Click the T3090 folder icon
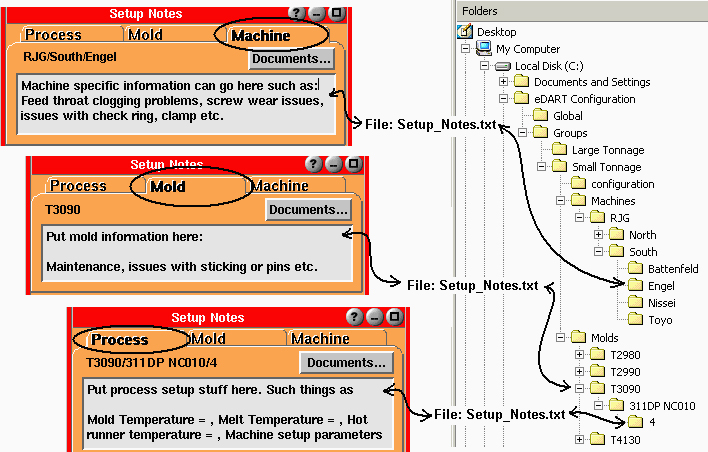 (597, 388)
